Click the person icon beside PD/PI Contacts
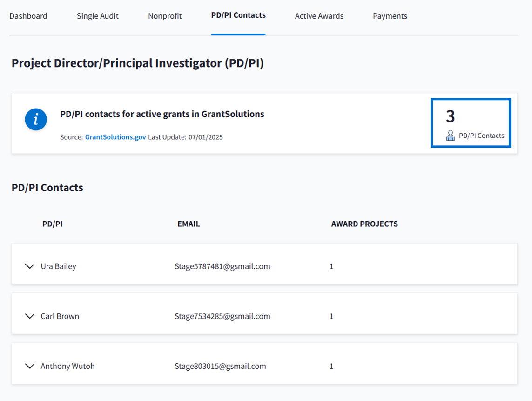 coord(450,136)
